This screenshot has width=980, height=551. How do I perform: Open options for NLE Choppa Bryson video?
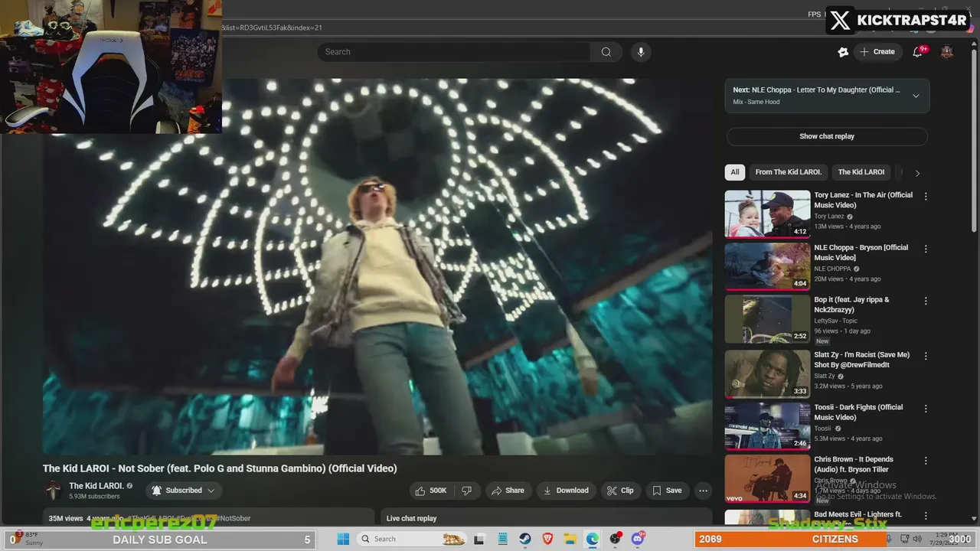pyautogui.click(x=926, y=249)
